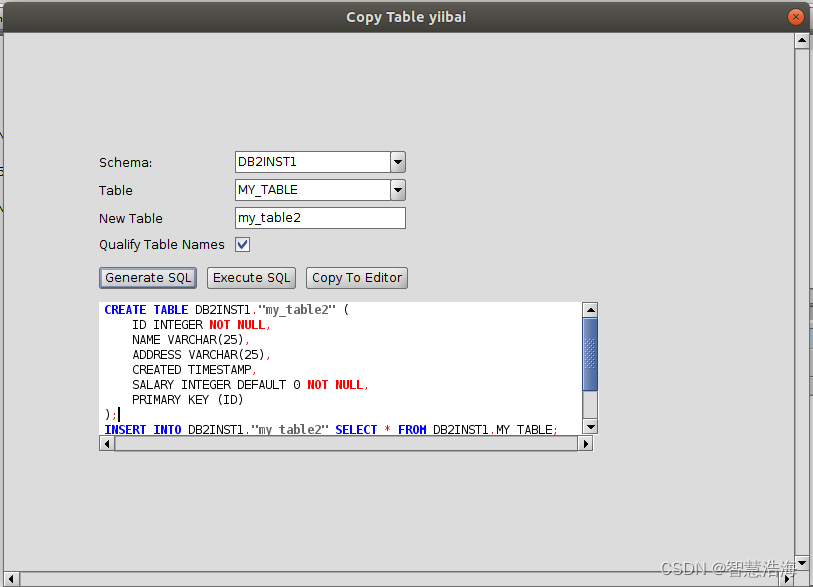Click the Copy Table yiibai title bar
Viewport: 813px width, 587px height.
click(x=406, y=16)
